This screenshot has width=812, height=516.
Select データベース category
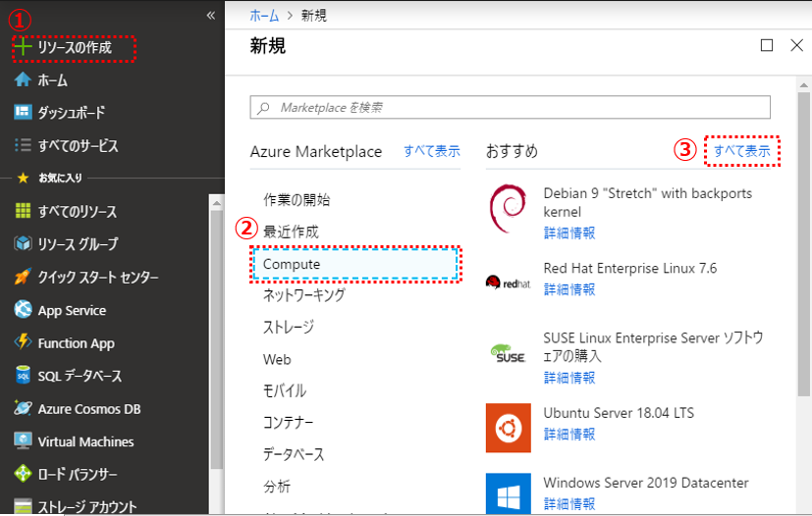coord(294,454)
